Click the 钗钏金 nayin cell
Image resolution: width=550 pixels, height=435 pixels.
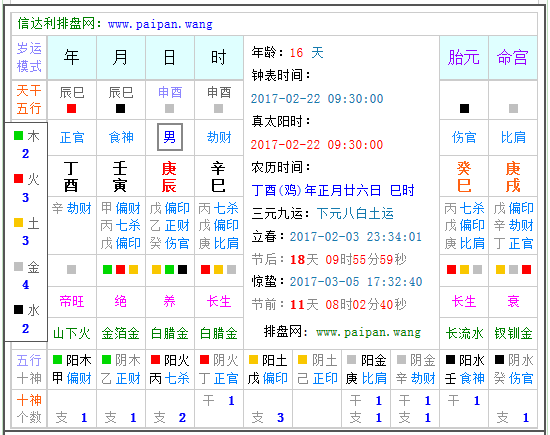(514, 333)
